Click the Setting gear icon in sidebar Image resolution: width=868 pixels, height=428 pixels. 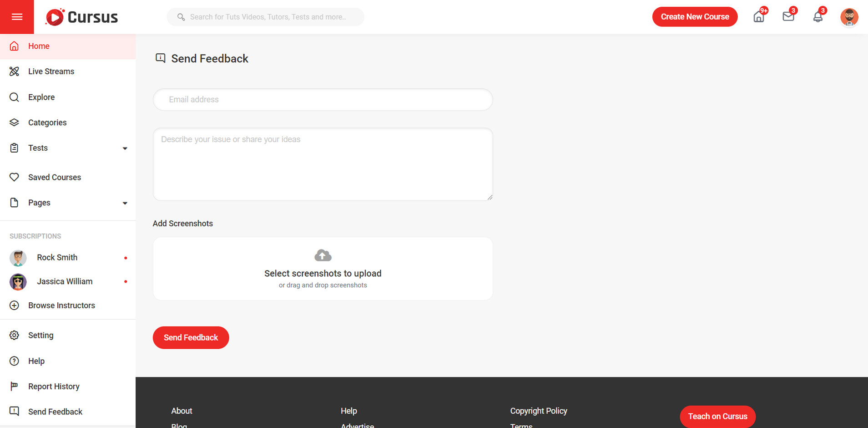[15, 336]
